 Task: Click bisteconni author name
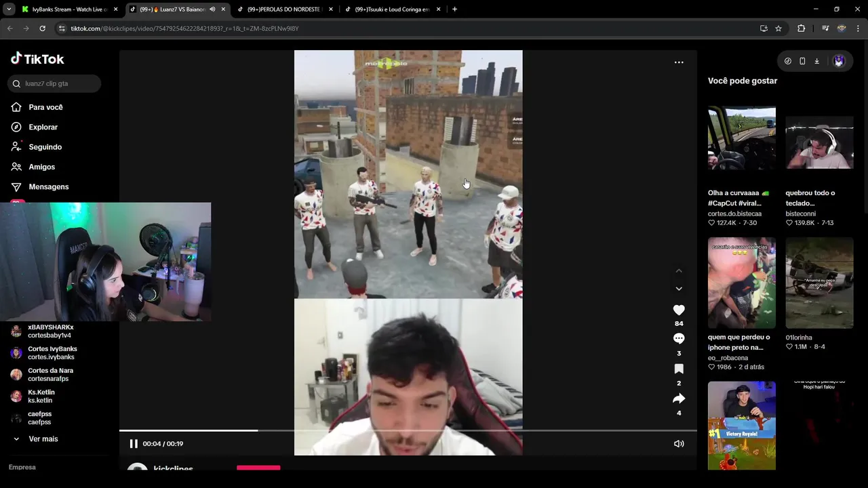click(x=800, y=213)
